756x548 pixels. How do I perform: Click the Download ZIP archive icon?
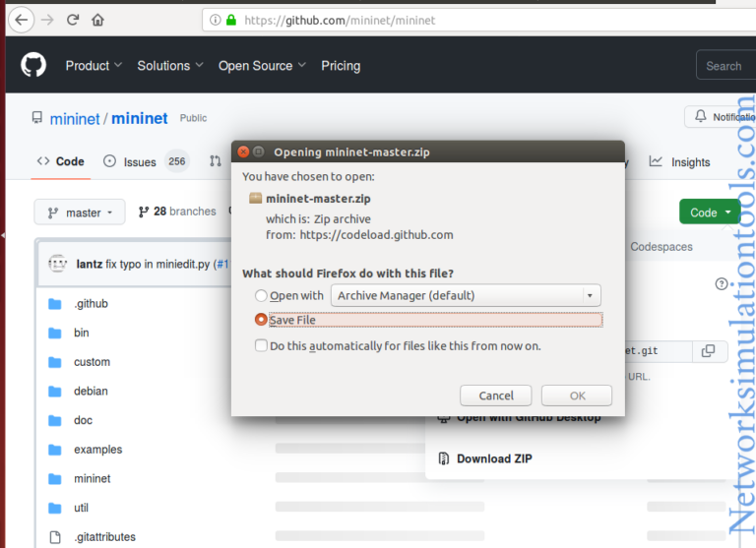[443, 458]
